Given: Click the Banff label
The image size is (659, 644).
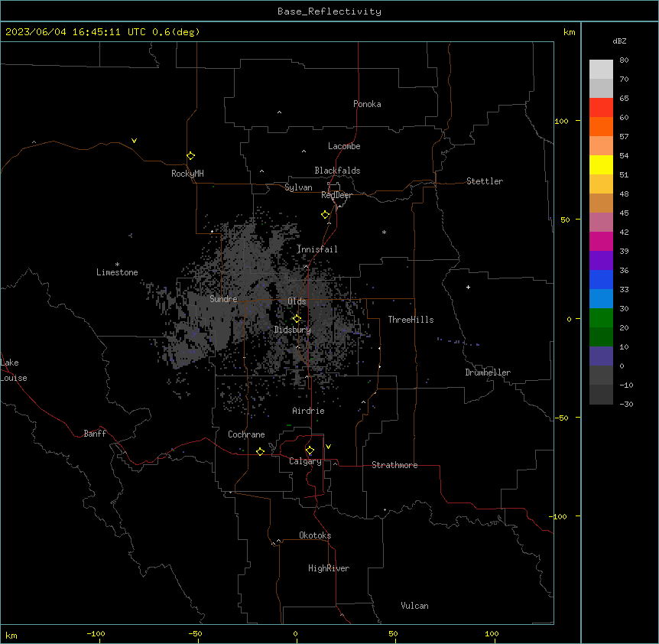Looking at the screenshot, I should point(95,434).
